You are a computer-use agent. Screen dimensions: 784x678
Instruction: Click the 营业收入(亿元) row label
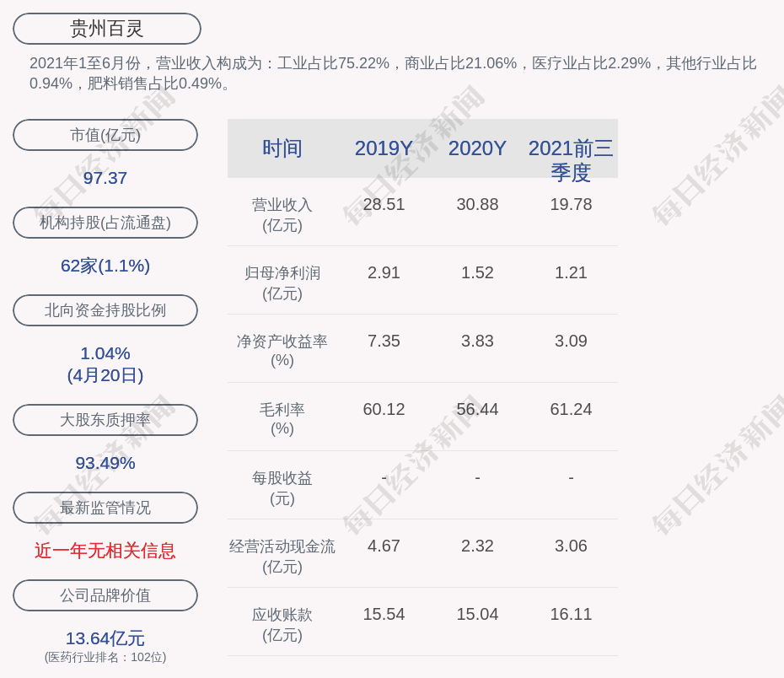(x=282, y=215)
